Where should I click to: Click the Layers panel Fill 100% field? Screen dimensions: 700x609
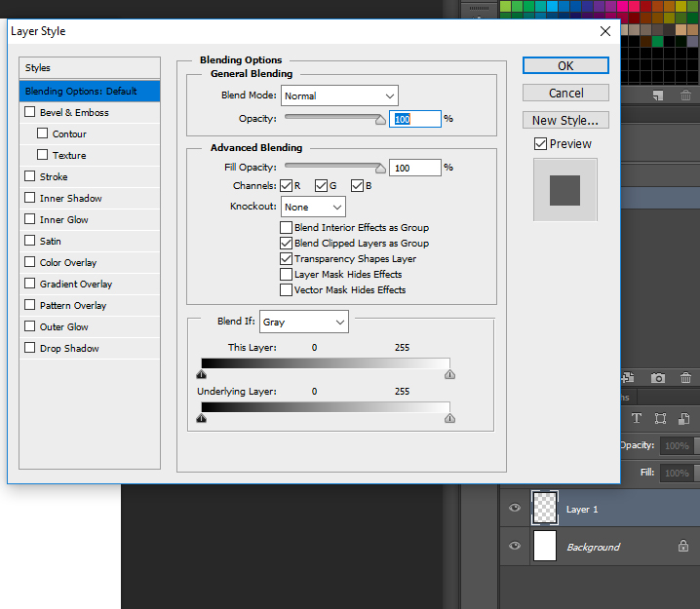point(677,473)
